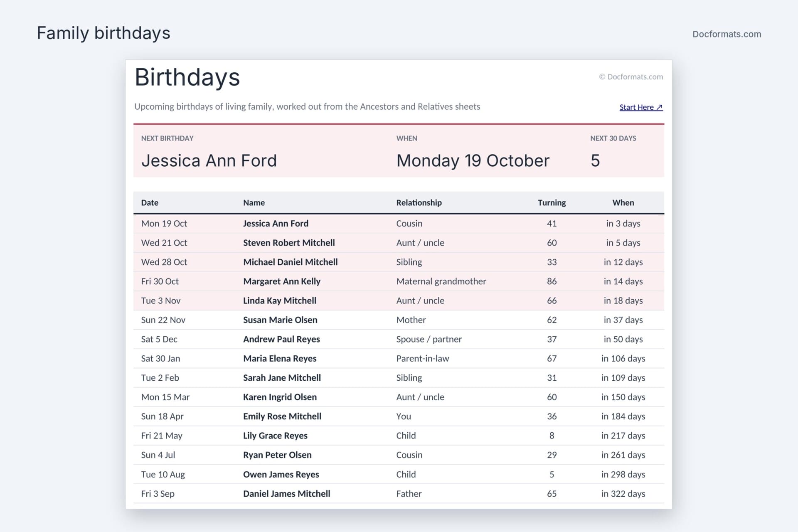Click the Name column header

(254, 202)
